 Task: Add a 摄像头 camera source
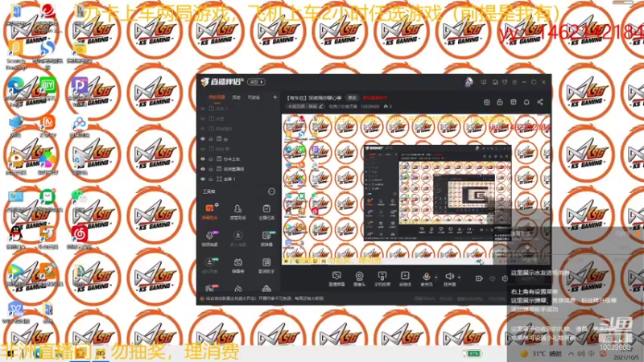tap(359, 278)
